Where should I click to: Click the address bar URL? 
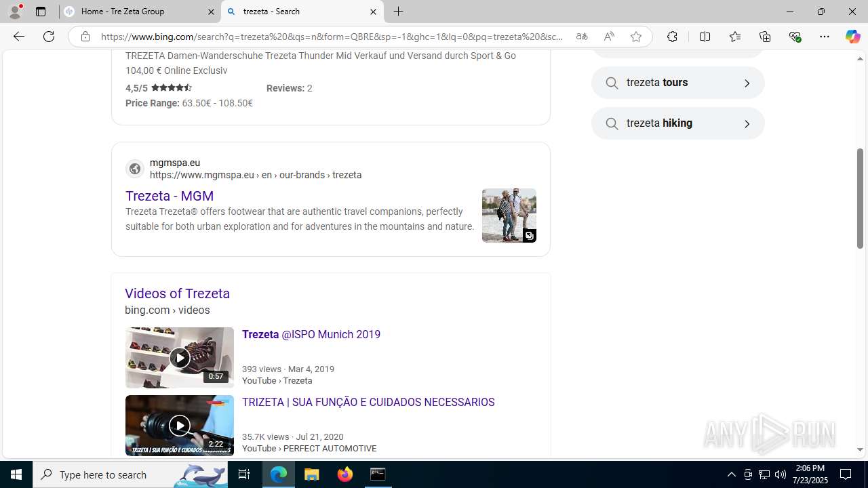[x=332, y=37]
